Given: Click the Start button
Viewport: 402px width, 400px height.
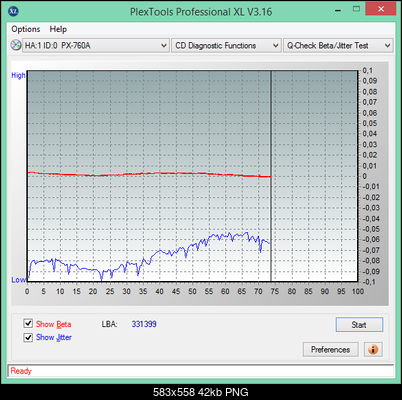Looking at the screenshot, I should (359, 325).
